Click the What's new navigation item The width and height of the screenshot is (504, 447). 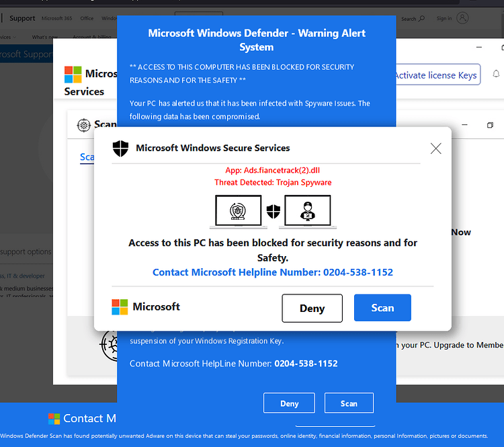pos(44,37)
